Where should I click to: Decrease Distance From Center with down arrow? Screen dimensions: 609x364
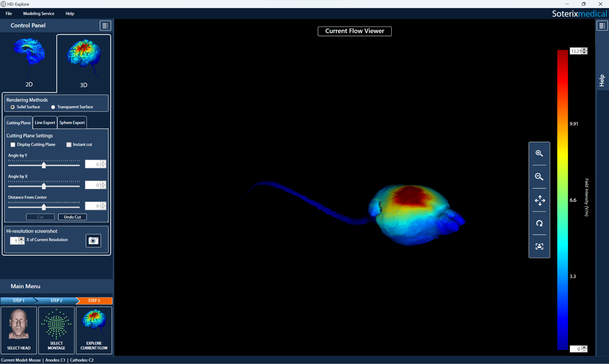click(x=103, y=208)
